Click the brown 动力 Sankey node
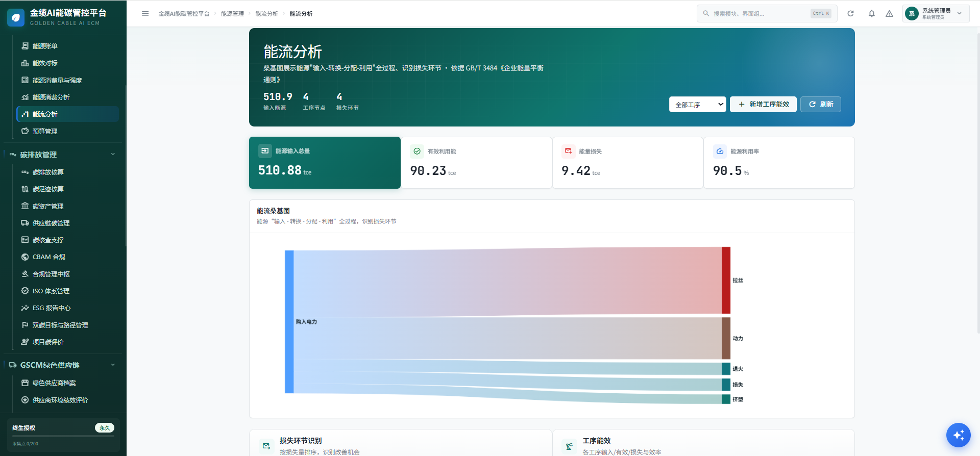Viewport: 980px width, 456px height. (726, 338)
